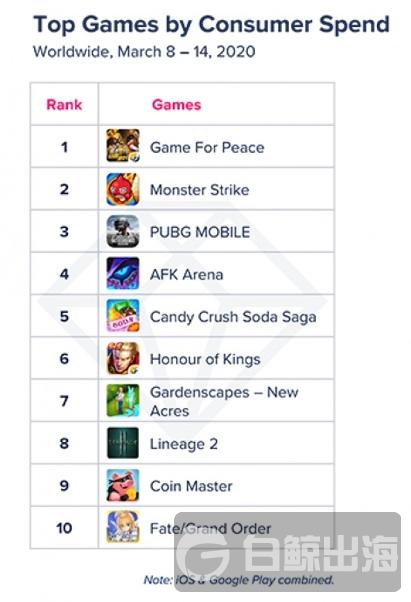The height and width of the screenshot is (602, 411).
Task: Click the Game For Peace app icon
Action: [123, 146]
